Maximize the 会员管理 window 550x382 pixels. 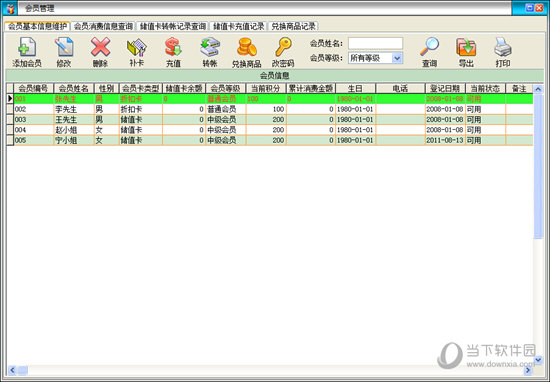[x=530, y=8]
